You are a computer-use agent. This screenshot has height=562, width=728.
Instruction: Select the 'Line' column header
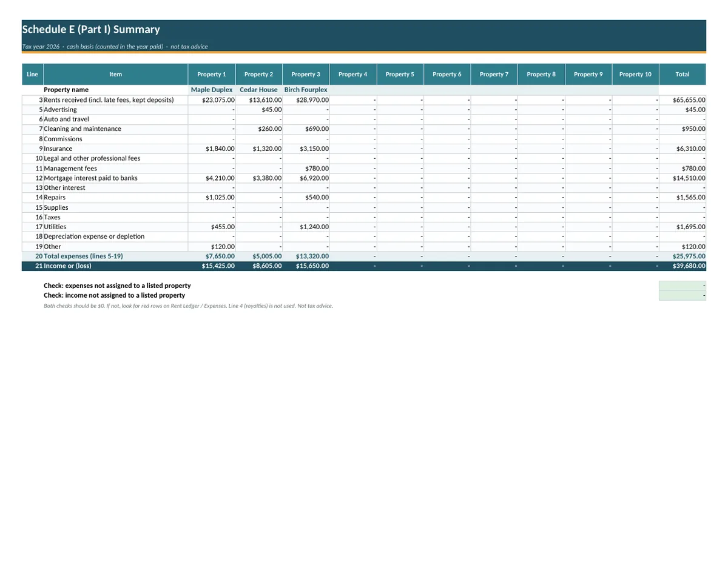coord(33,74)
